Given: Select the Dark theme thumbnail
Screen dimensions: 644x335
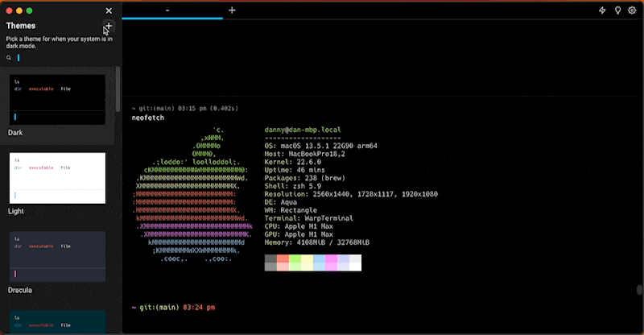Looking at the screenshot, I should coord(57,100).
